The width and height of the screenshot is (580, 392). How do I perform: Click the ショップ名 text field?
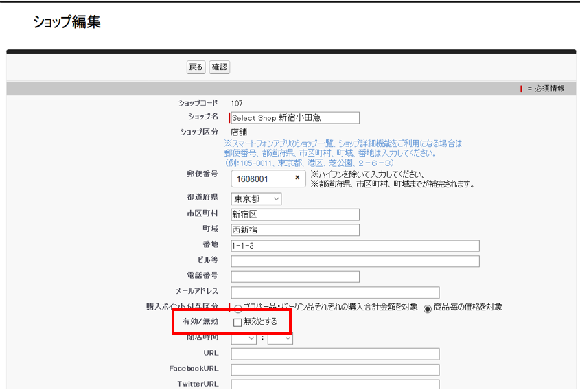(x=295, y=118)
